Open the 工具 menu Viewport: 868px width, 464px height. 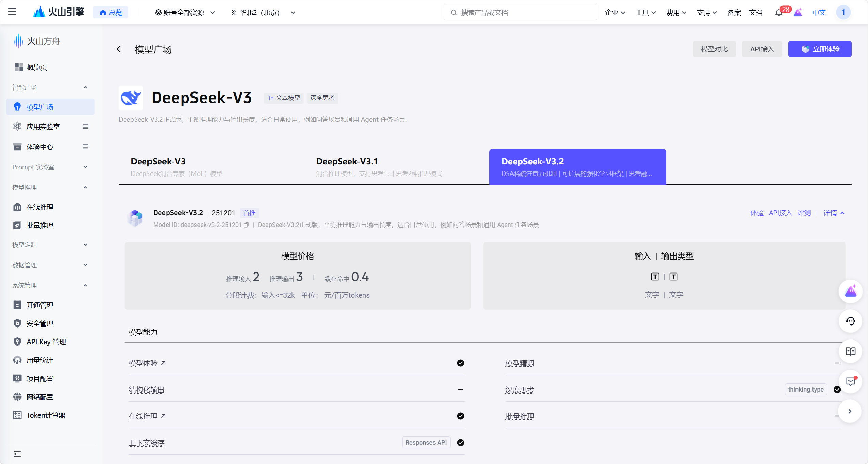(x=645, y=13)
